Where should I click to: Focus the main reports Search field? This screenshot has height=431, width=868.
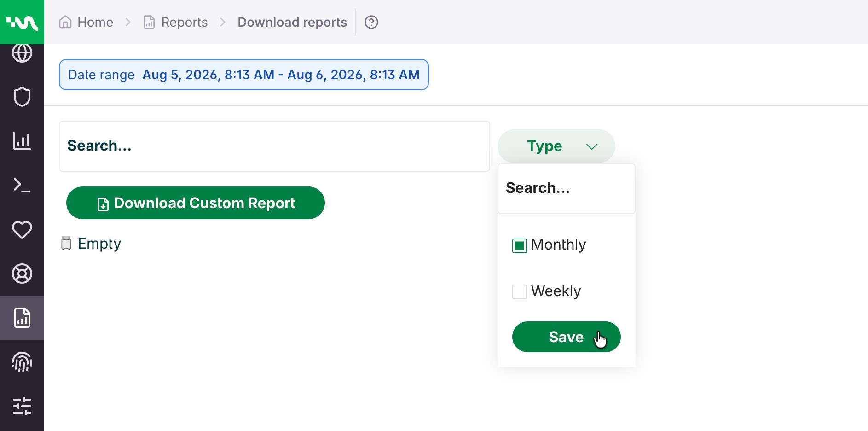point(274,146)
